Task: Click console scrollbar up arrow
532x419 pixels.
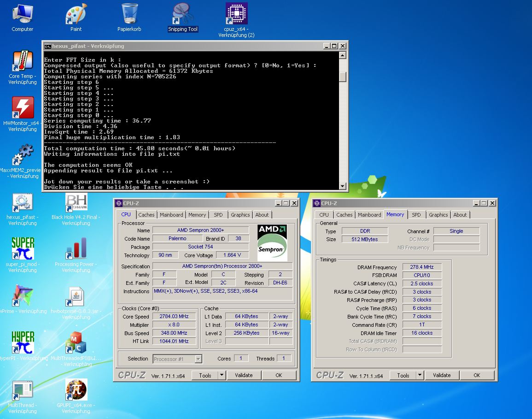Action: (342, 55)
